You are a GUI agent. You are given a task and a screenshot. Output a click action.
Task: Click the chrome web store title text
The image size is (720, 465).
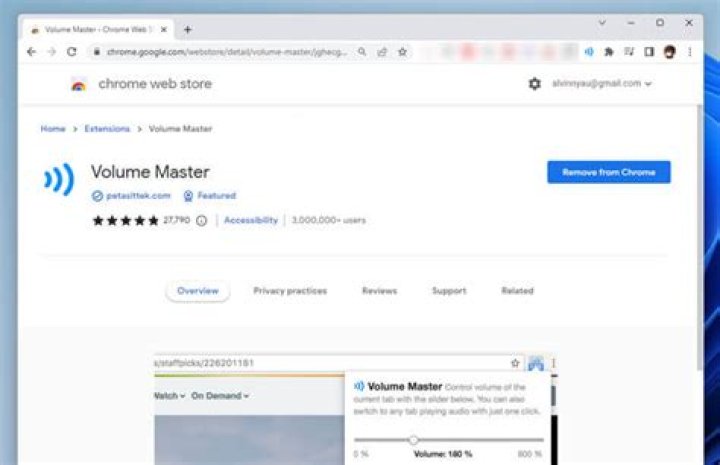point(155,84)
